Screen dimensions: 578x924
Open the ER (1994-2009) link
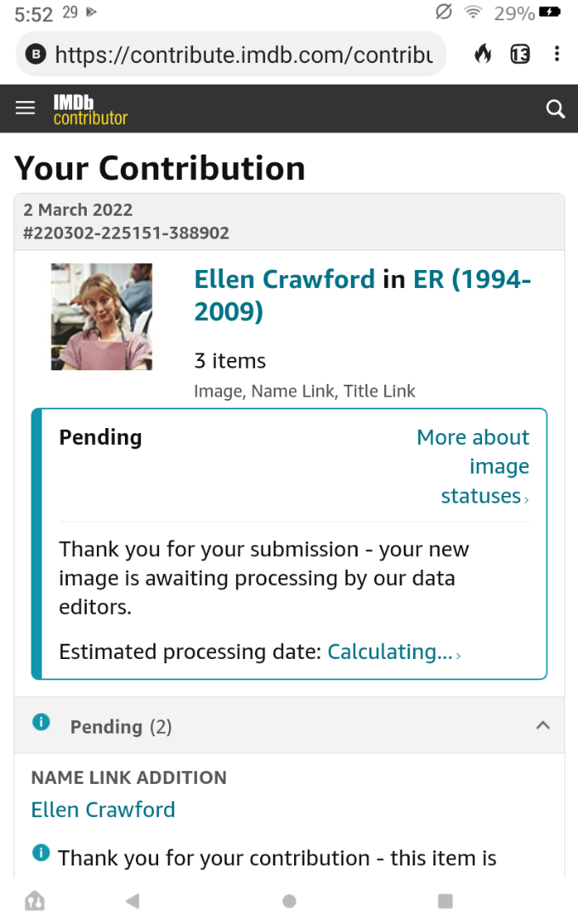472,279
